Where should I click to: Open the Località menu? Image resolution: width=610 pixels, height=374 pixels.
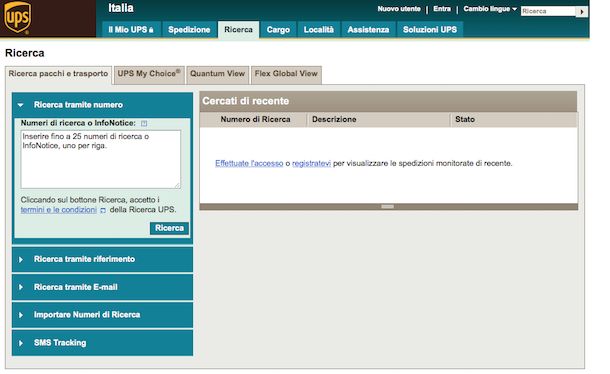coord(319,30)
